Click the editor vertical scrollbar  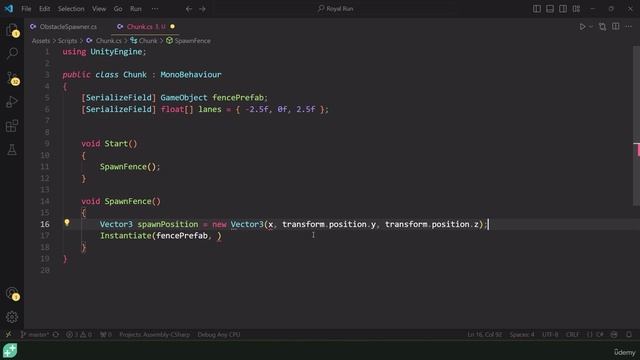click(x=636, y=127)
